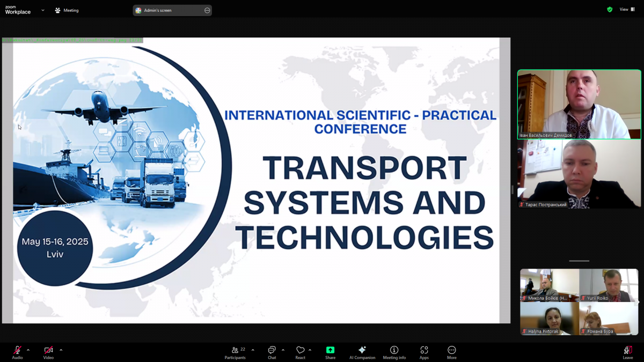Expand video settings arrow beside Video
Viewport: 644px width, 362px height.
(61, 350)
